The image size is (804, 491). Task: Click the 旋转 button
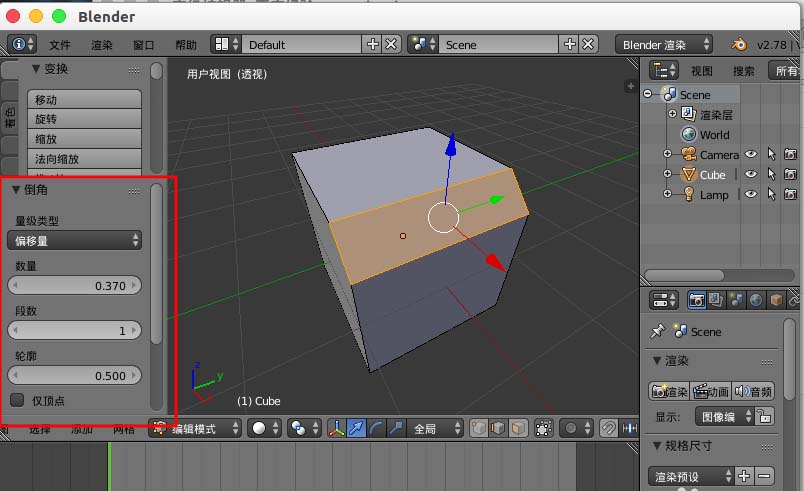click(85, 118)
